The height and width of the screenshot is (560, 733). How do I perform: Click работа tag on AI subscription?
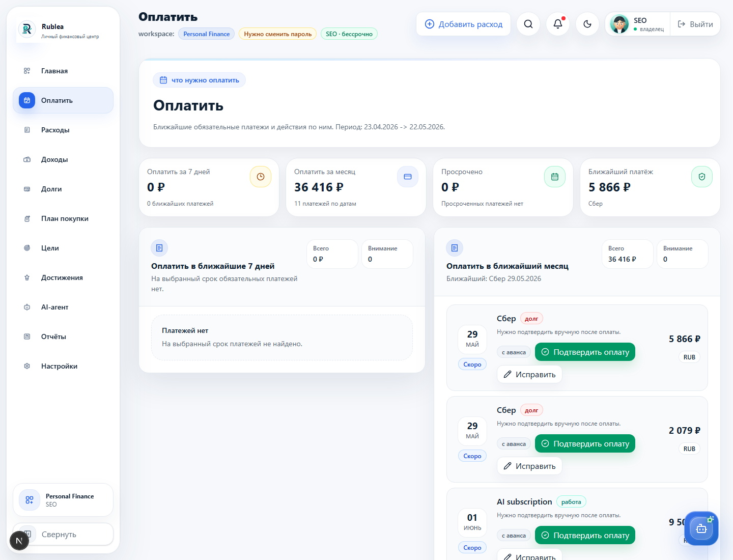click(571, 502)
